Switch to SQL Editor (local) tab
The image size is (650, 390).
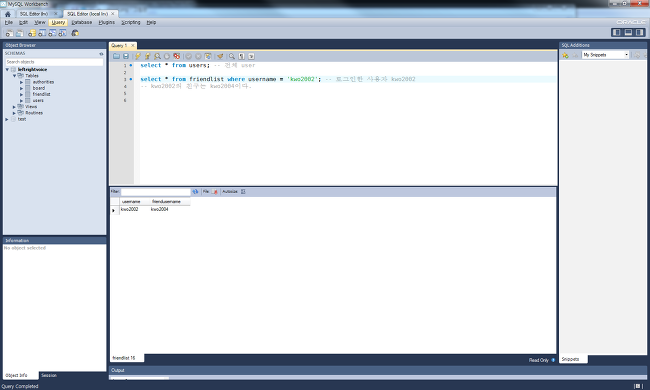pos(87,14)
